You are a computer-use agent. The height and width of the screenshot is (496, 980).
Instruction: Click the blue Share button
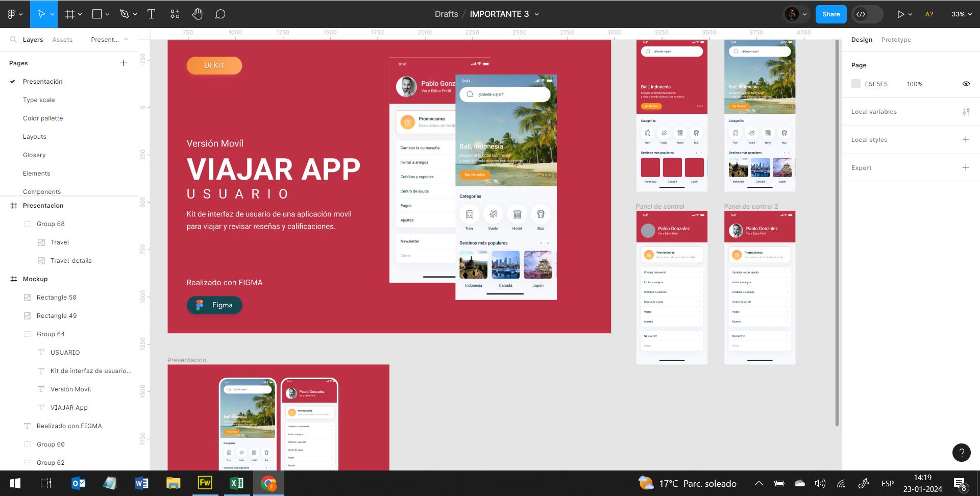[x=830, y=14]
